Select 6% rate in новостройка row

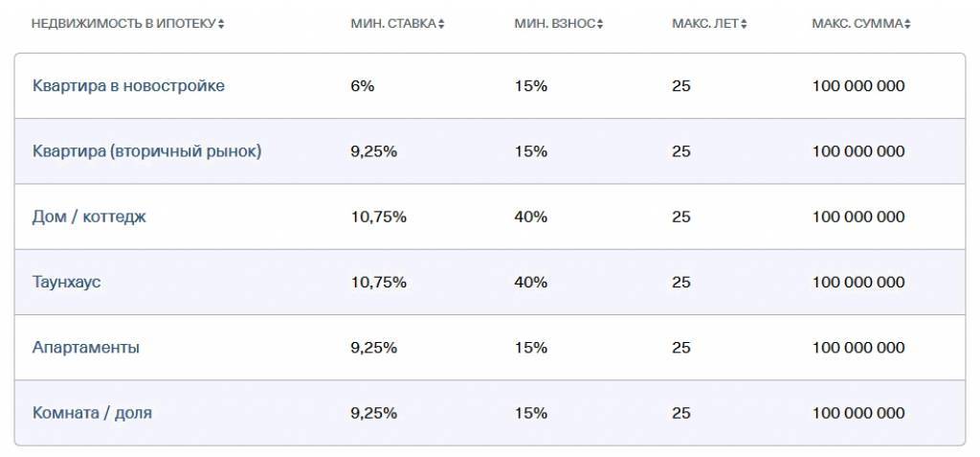tap(363, 86)
